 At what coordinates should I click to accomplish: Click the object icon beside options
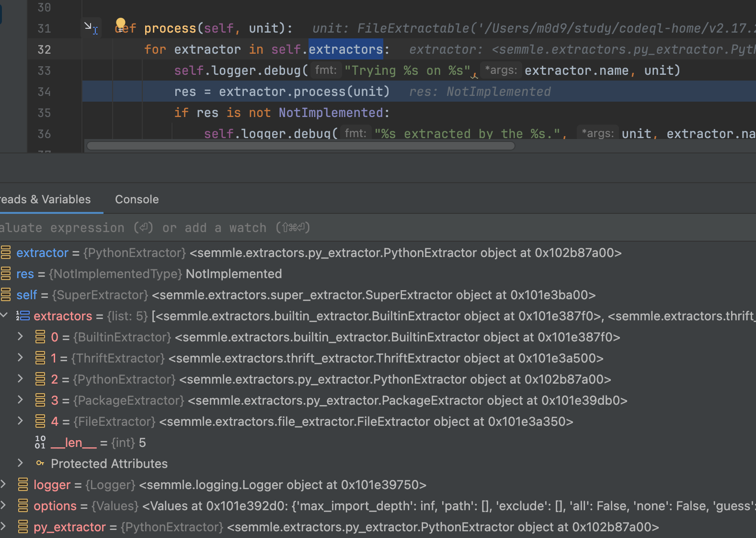[23, 506]
